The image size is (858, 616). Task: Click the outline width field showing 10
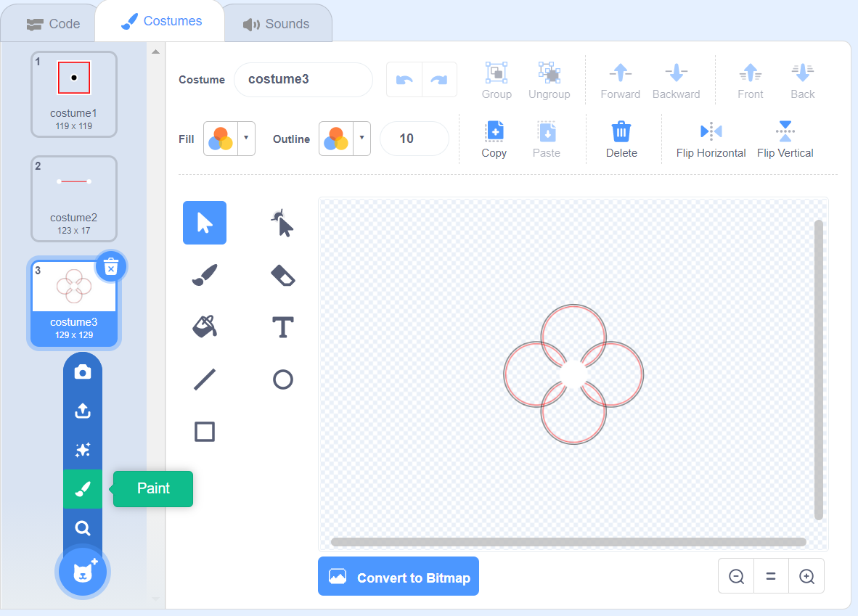point(414,139)
